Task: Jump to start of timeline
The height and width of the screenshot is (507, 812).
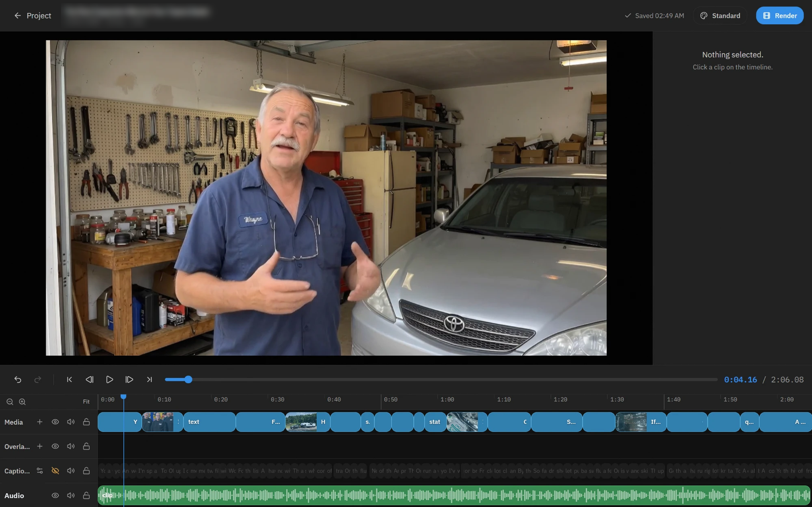Action: 70,380
